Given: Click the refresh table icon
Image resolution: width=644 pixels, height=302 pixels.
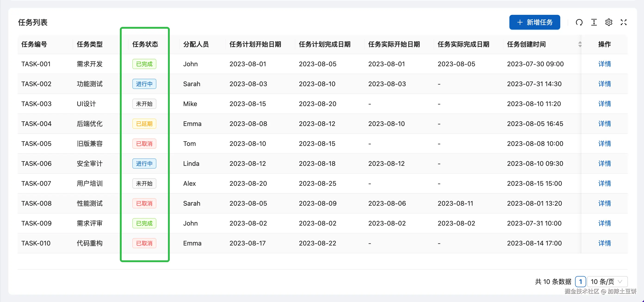Looking at the screenshot, I should (x=579, y=22).
